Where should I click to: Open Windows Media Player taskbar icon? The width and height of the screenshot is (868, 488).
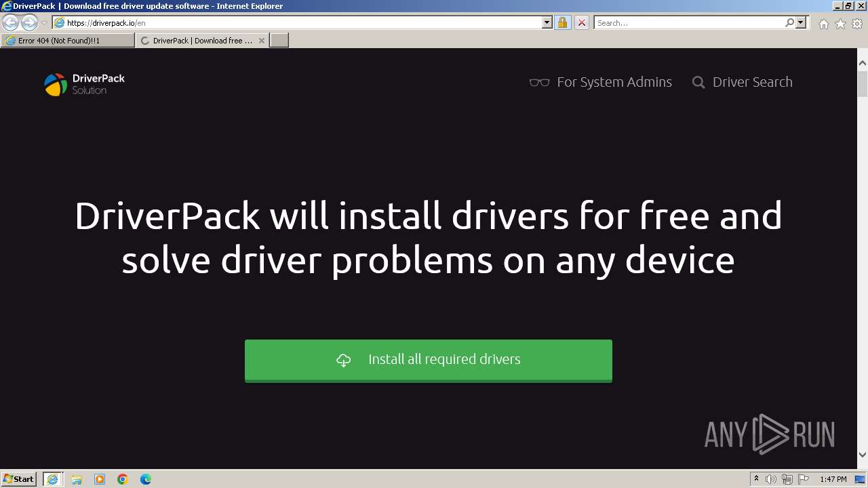click(100, 479)
